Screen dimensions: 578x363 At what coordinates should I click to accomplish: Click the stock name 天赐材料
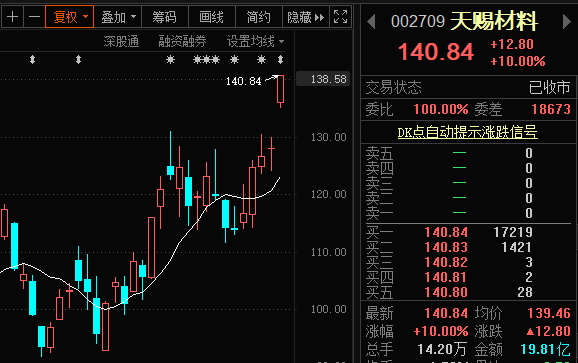click(x=494, y=21)
